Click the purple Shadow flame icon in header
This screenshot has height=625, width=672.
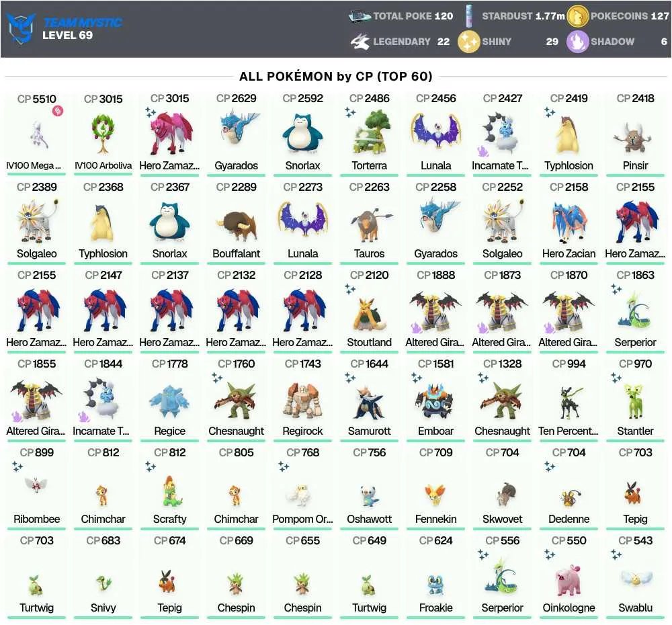coord(577,42)
